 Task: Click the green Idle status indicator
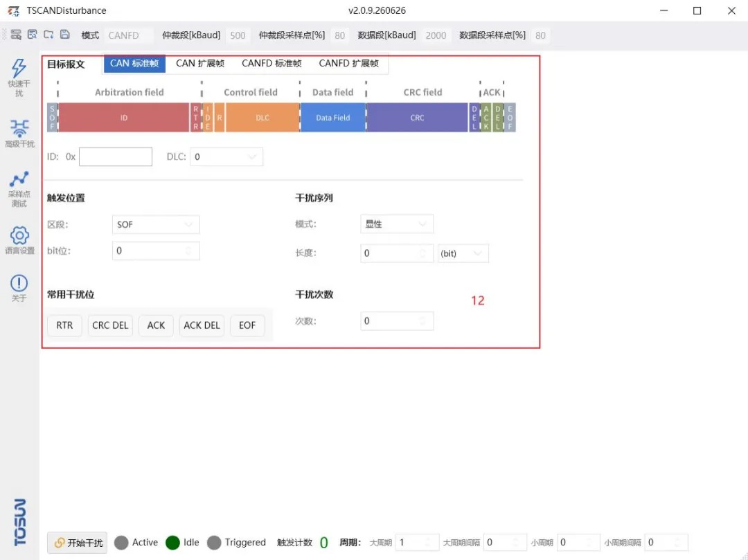[172, 543]
